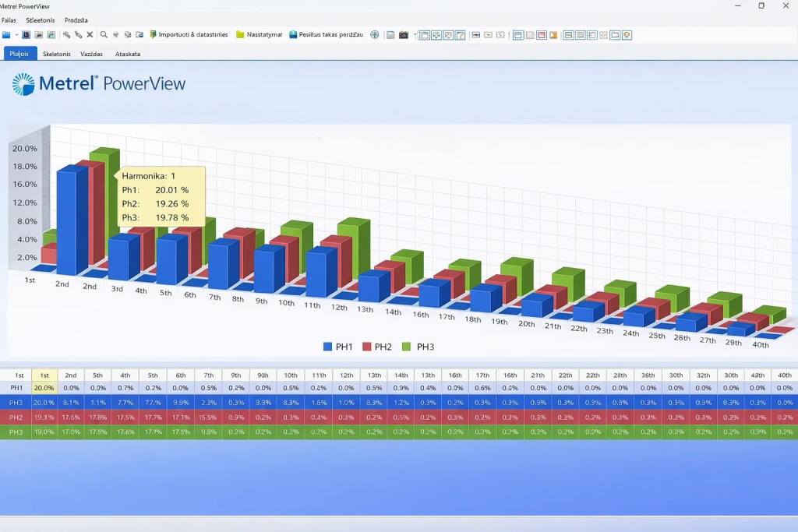Click the Metrel PowerView logo
Image resolution: width=798 pixels, height=532 pixels.
tap(99, 83)
